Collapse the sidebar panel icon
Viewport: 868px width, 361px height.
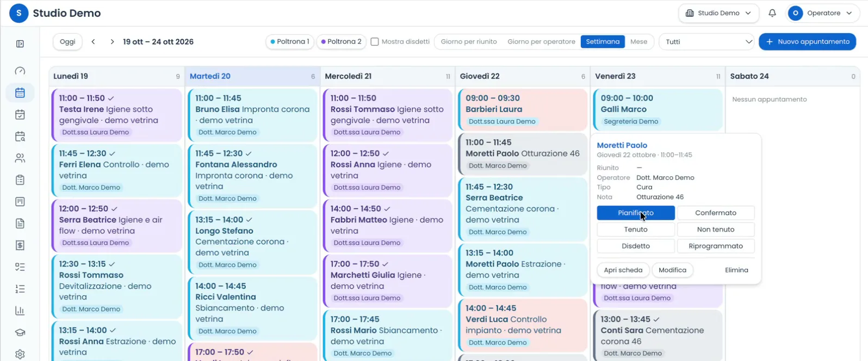[20, 44]
